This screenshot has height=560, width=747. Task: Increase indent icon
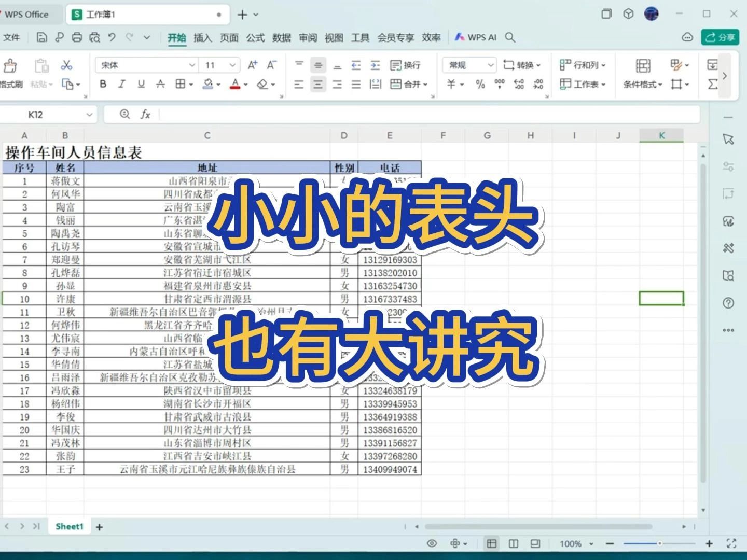(375, 65)
